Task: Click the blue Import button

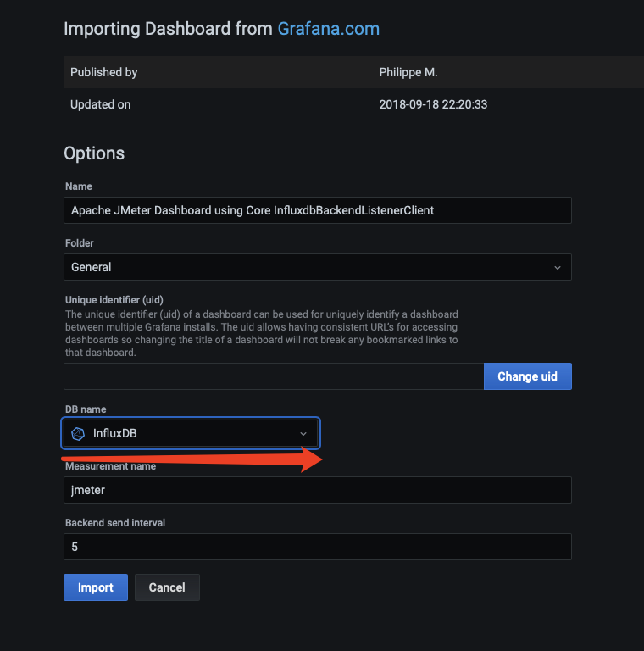Action: 95,587
